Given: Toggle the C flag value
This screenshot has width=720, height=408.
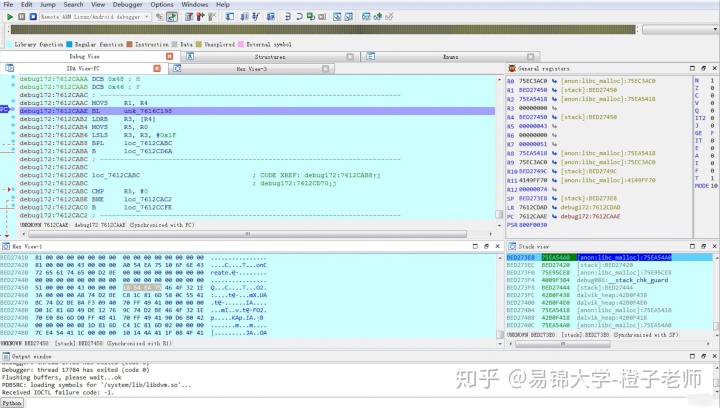Looking at the screenshot, I should coord(712,95).
